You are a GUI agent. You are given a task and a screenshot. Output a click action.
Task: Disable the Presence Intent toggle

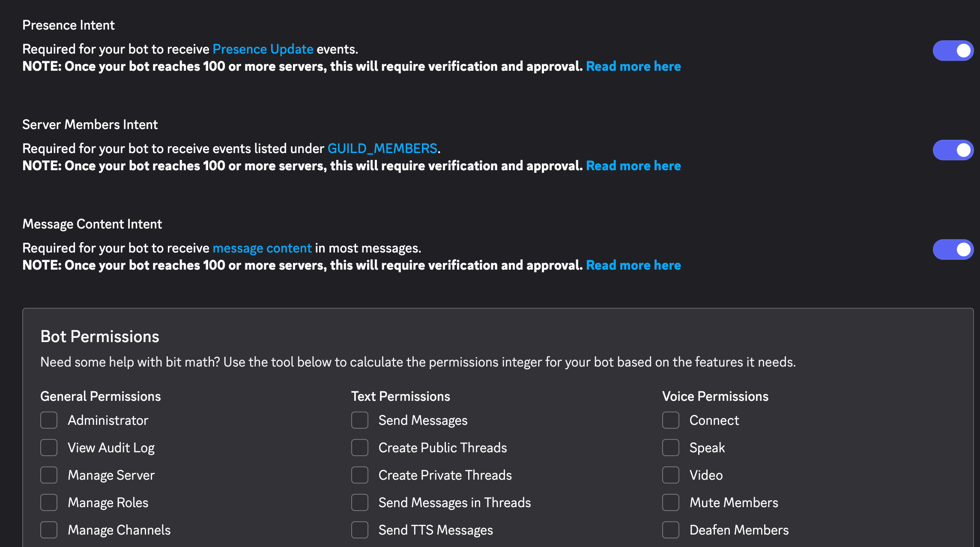point(953,51)
